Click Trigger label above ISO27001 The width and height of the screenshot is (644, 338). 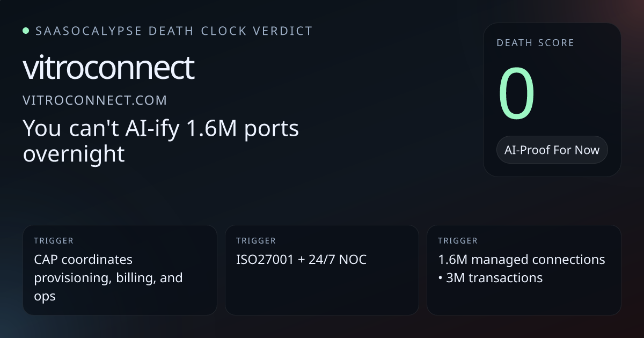(255, 241)
